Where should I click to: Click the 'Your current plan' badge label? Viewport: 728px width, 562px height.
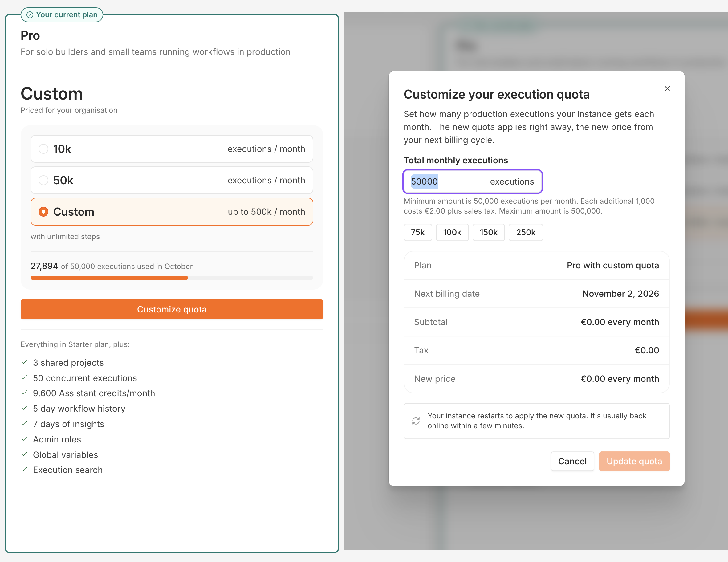[67, 15]
